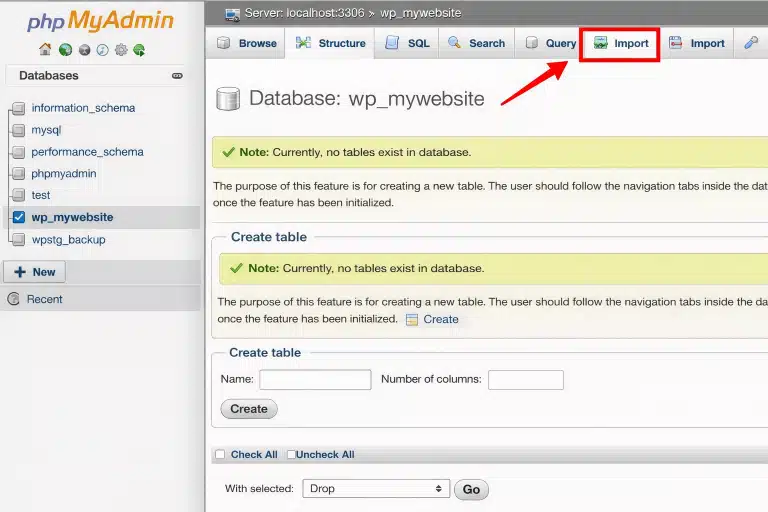
Task: Click the link icon beside Databases heading
Action: [177, 75]
